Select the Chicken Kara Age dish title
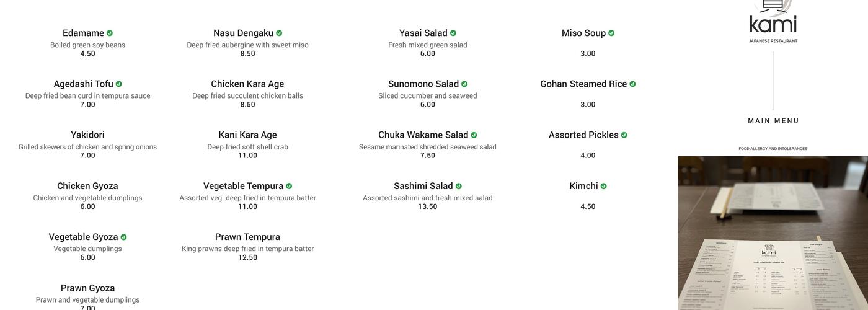Image resolution: width=868 pixels, height=310 pixels. (247, 84)
